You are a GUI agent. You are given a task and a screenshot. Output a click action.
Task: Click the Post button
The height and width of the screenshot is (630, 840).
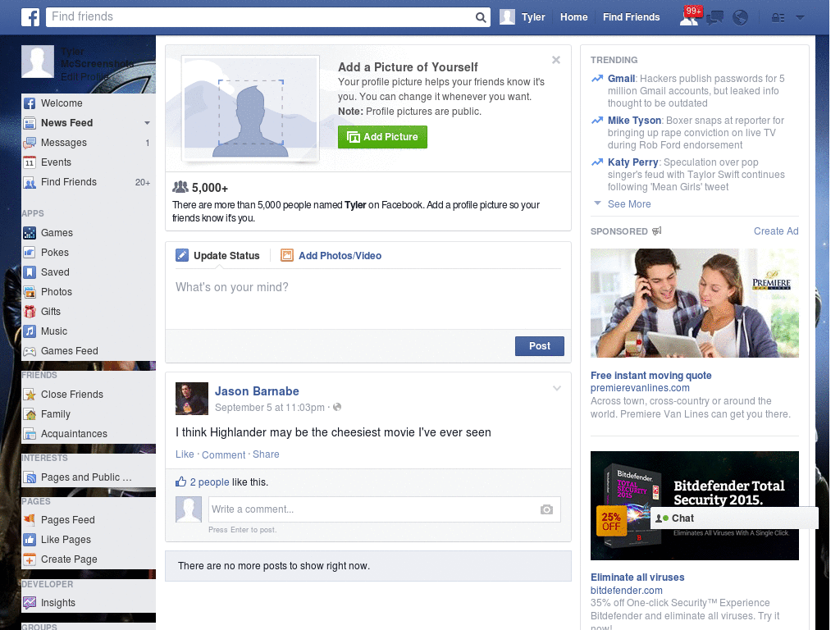click(x=540, y=346)
